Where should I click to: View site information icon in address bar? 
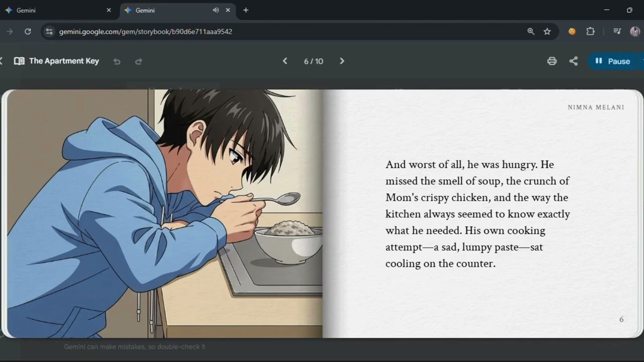49,31
